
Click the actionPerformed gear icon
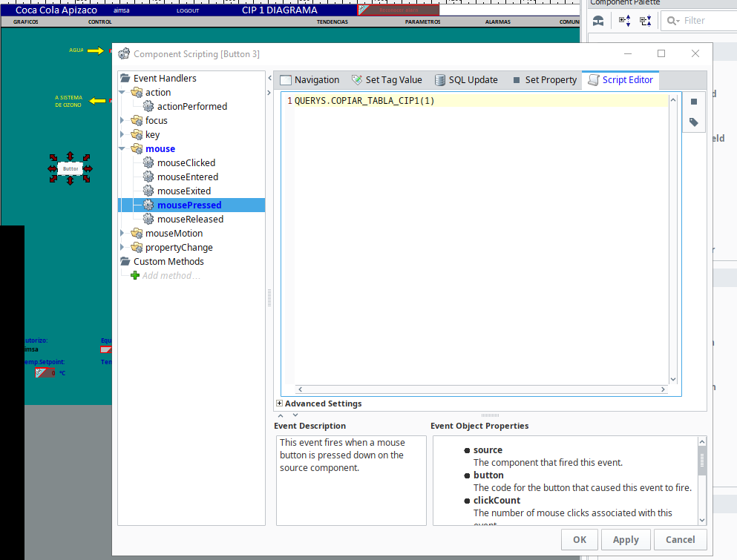point(148,107)
